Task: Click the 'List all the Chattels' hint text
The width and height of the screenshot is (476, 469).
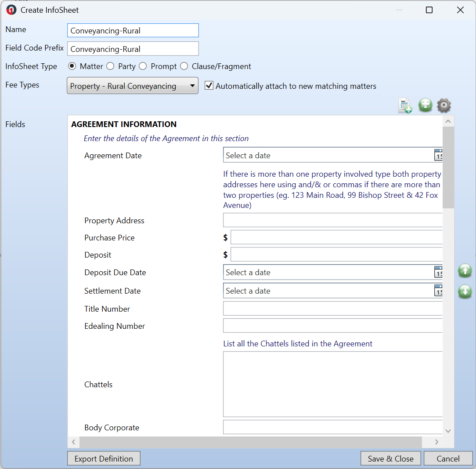Action: coord(298,343)
